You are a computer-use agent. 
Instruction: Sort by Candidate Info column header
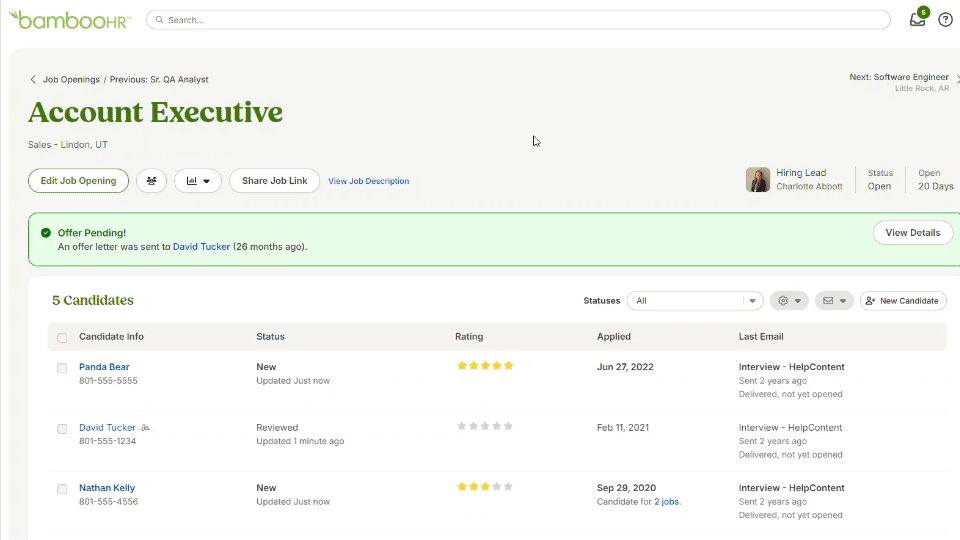tap(111, 337)
